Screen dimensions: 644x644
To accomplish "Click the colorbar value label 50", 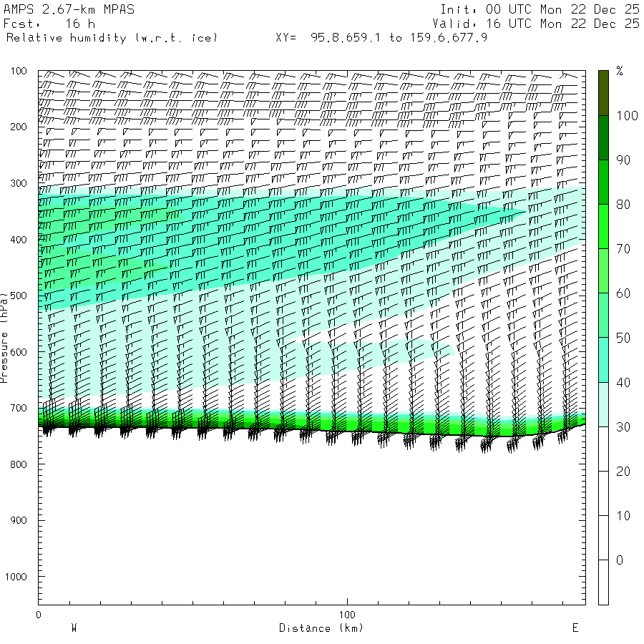I will pos(623,338).
